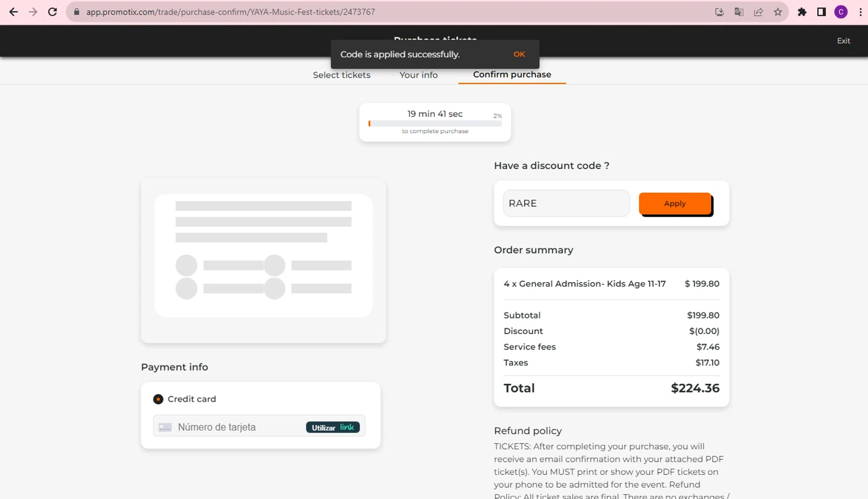Click the Refund policy heading
The width and height of the screenshot is (868, 499).
click(x=528, y=431)
